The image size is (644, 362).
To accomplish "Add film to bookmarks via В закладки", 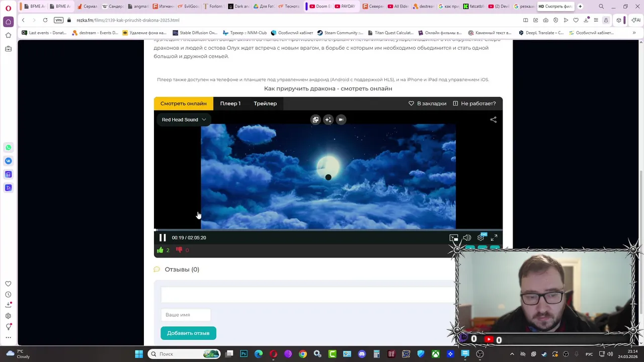I will 427,104.
